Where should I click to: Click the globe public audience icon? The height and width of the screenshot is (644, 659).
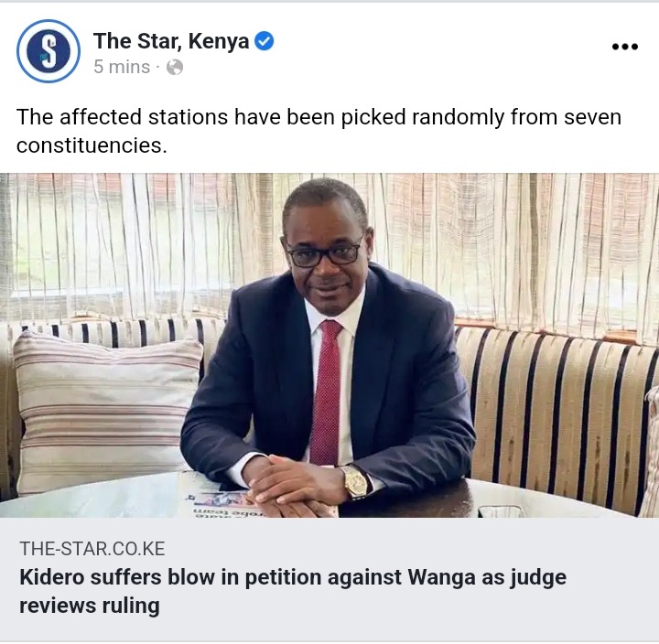[x=175, y=67]
